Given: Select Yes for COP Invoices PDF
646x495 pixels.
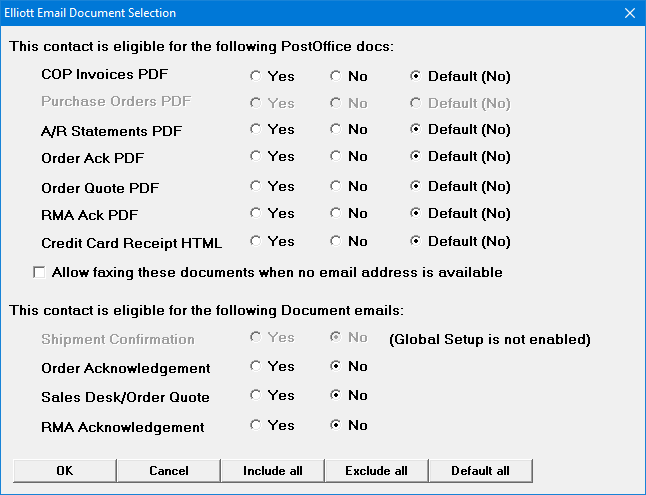Looking at the screenshot, I should pos(256,76).
